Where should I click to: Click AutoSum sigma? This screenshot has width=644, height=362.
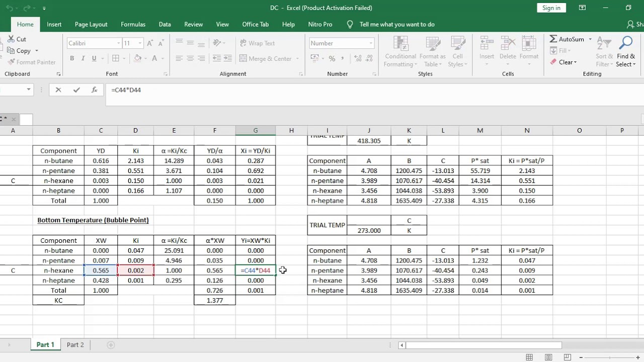tap(567, 39)
